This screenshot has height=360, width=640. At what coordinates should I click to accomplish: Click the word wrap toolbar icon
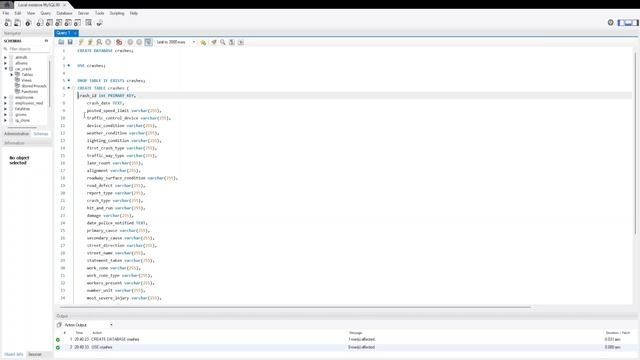tap(241, 42)
